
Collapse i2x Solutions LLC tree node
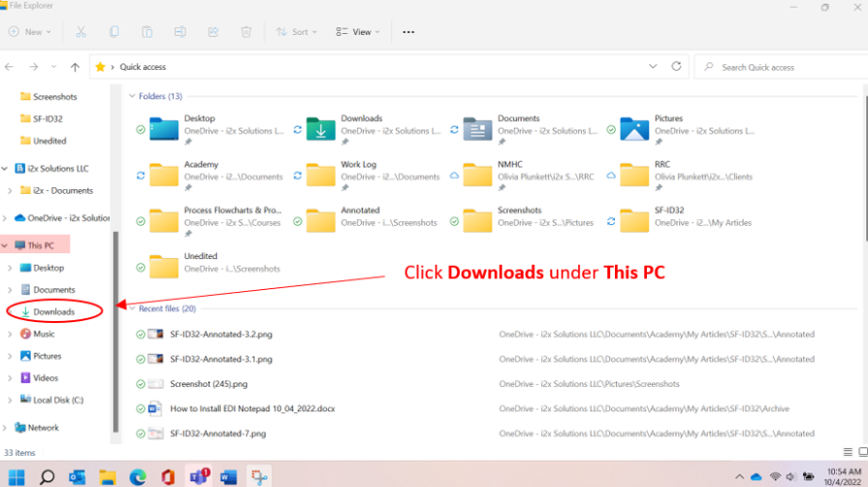tap(5, 169)
